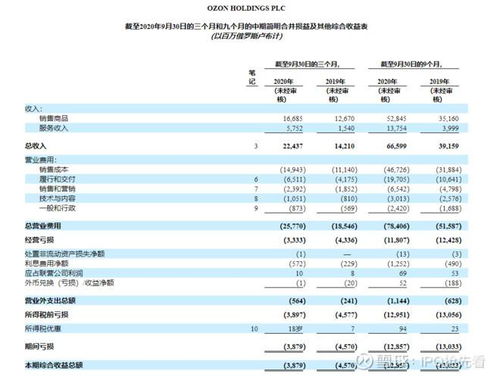
Task: Select the 期间亏损 row label
Action: [x=39, y=347]
